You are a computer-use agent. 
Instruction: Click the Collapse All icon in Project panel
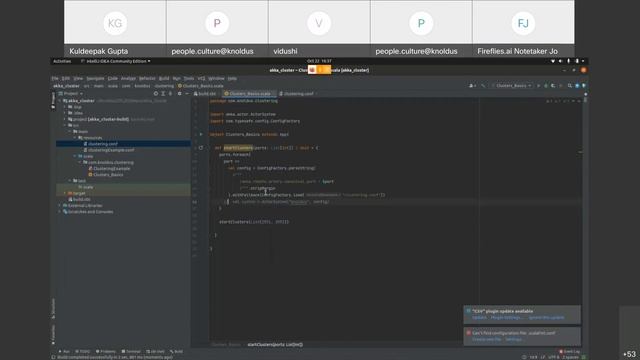point(171,94)
